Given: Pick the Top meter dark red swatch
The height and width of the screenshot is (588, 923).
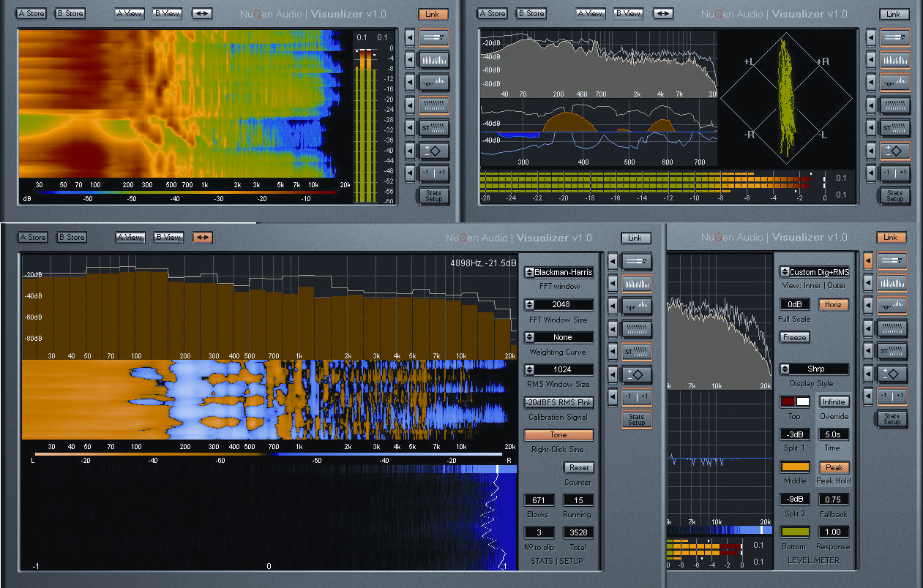Looking at the screenshot, I should point(788,402).
